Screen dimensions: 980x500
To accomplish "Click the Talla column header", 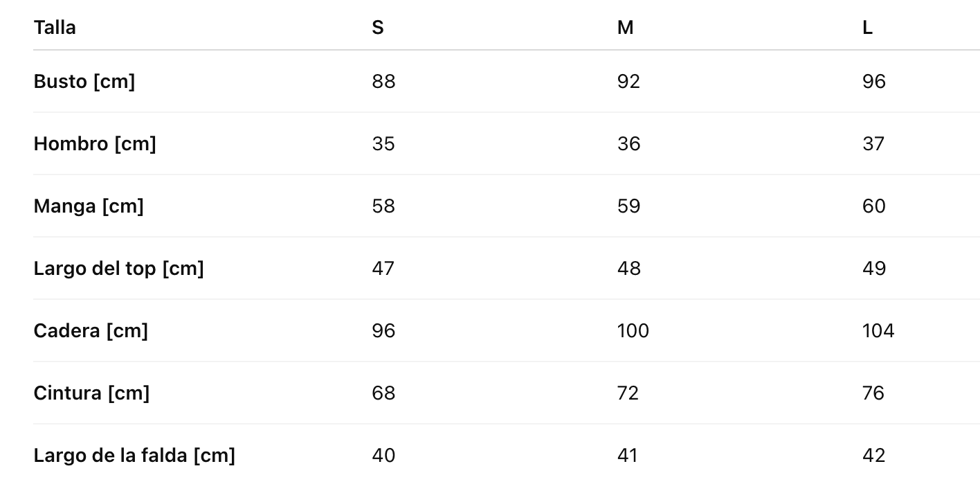I will [55, 28].
